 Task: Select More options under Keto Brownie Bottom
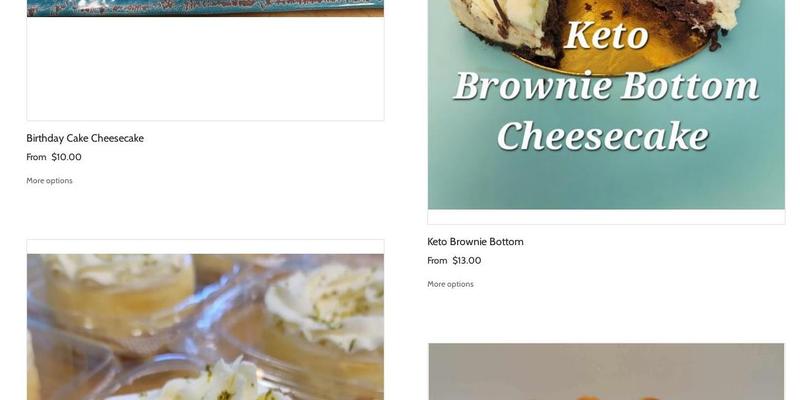tap(451, 284)
